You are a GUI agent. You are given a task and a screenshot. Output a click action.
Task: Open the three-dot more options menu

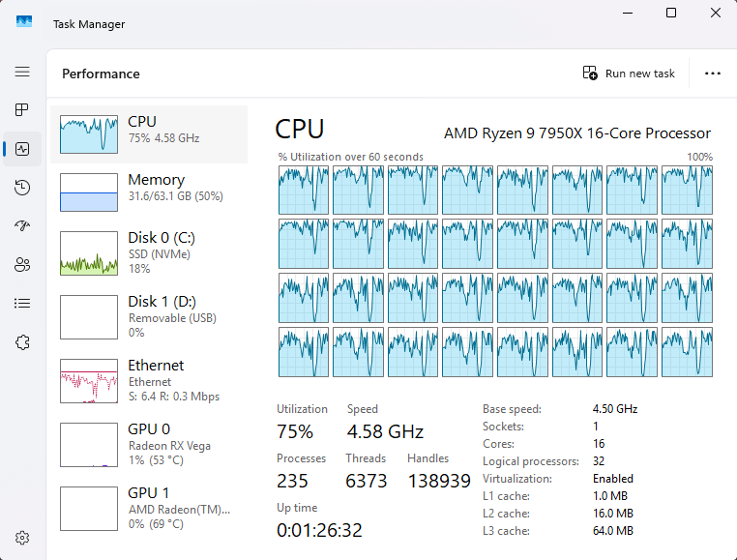(x=713, y=74)
